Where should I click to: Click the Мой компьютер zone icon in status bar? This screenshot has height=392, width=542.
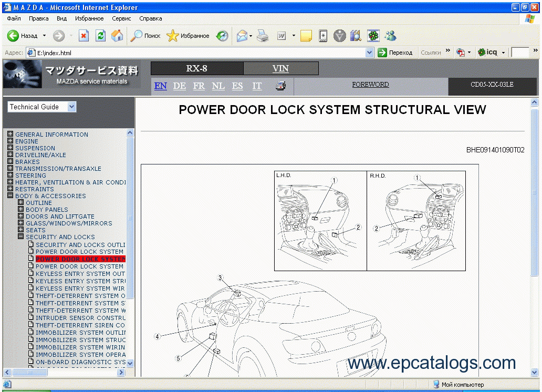pyautogui.click(x=436, y=384)
